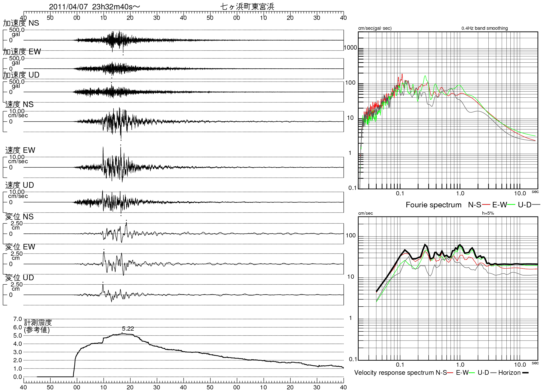Select the 速度 NS trace label
The width and height of the screenshot is (543, 392).
[x=20, y=104]
